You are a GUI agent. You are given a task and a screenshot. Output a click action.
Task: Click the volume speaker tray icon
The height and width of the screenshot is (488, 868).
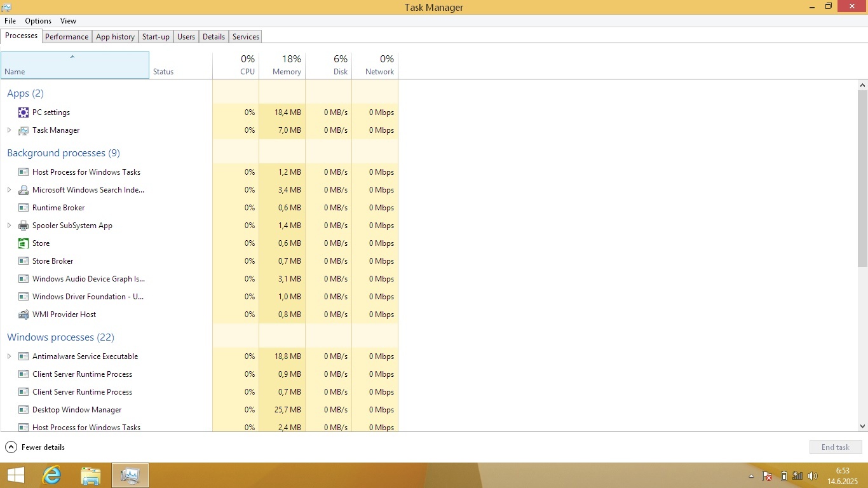pos(813,476)
